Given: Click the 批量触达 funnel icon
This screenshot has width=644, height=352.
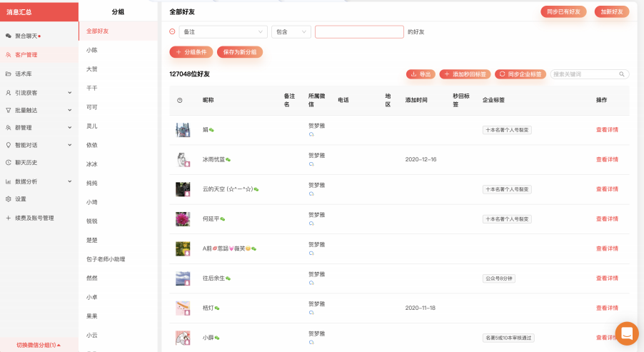Looking at the screenshot, I should [x=9, y=110].
